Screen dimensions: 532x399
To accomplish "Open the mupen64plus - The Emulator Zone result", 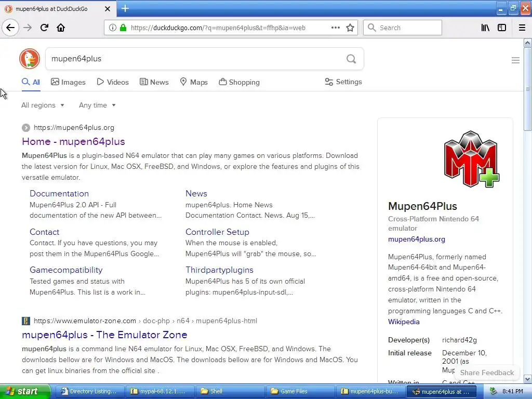I will (104, 335).
